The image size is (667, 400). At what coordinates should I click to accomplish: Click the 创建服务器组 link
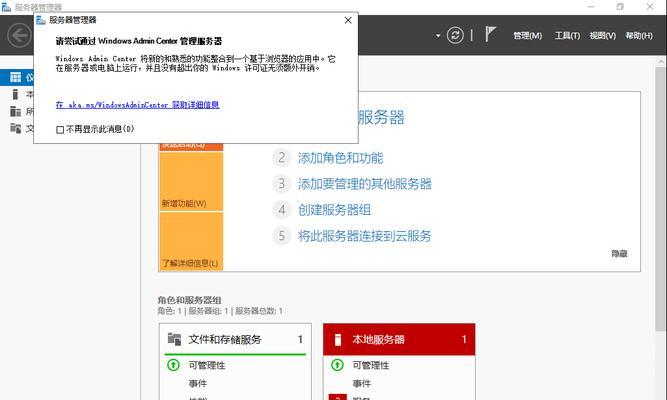coord(334,210)
